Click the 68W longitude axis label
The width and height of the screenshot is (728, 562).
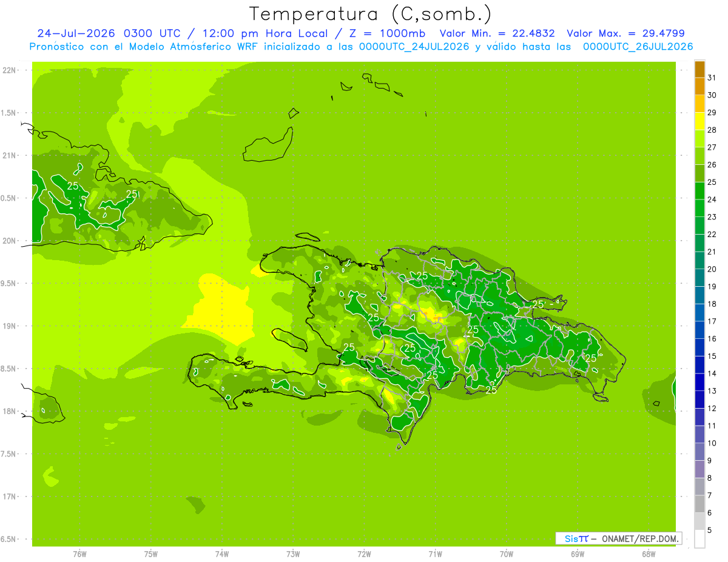point(648,554)
